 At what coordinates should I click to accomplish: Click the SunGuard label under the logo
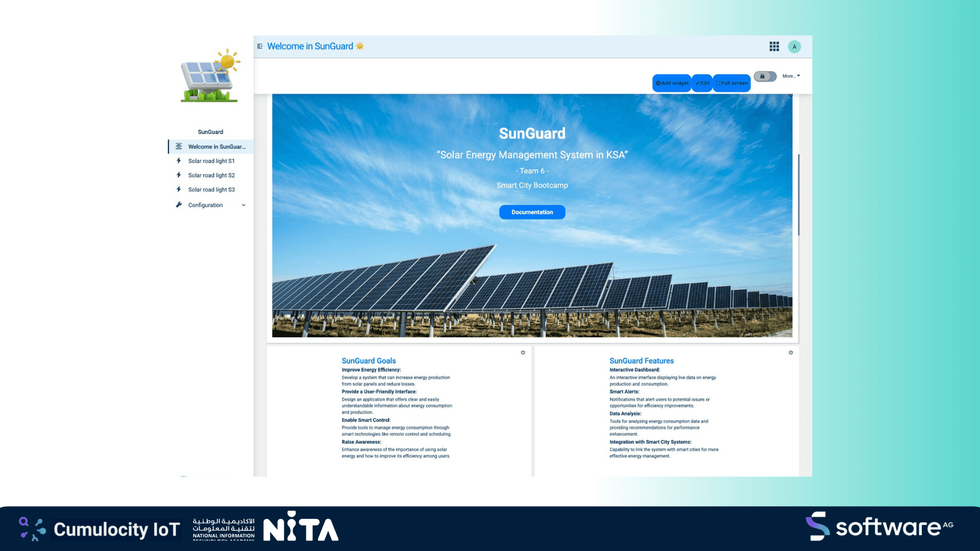[x=210, y=132]
